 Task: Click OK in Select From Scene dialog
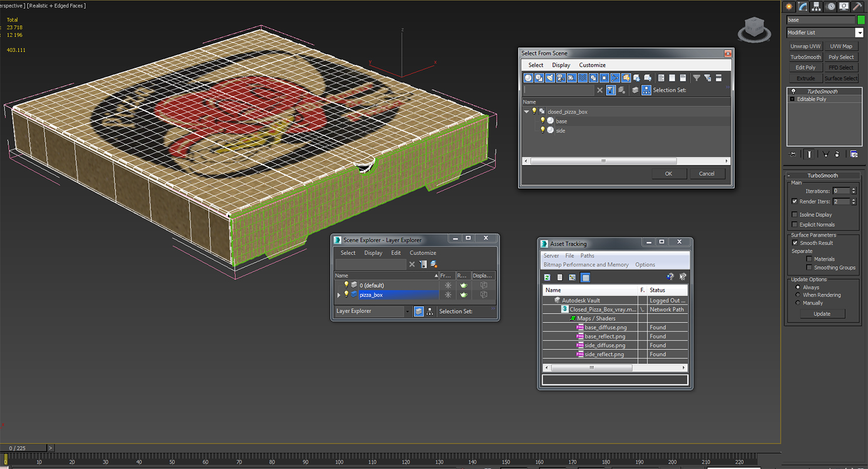click(669, 174)
